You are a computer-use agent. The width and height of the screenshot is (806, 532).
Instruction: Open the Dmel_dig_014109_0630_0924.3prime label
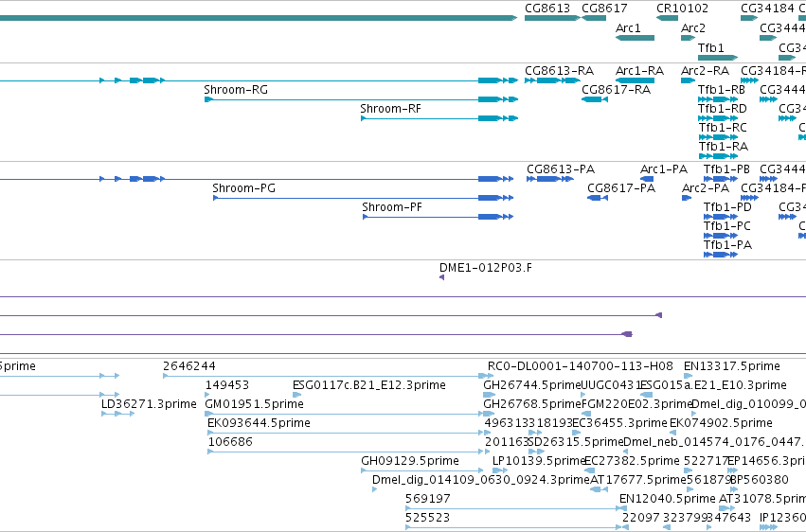point(480,481)
